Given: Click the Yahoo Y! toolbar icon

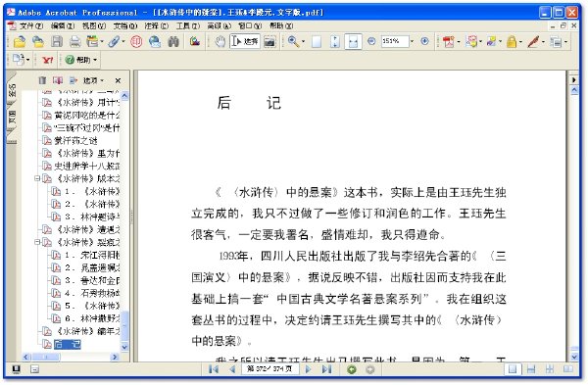Looking at the screenshot, I should point(48,60).
